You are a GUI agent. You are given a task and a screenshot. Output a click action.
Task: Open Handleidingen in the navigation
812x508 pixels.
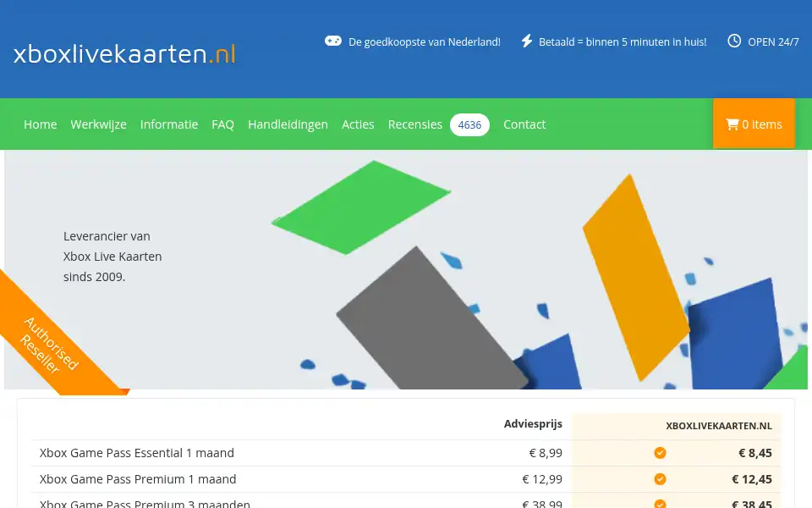(x=288, y=124)
